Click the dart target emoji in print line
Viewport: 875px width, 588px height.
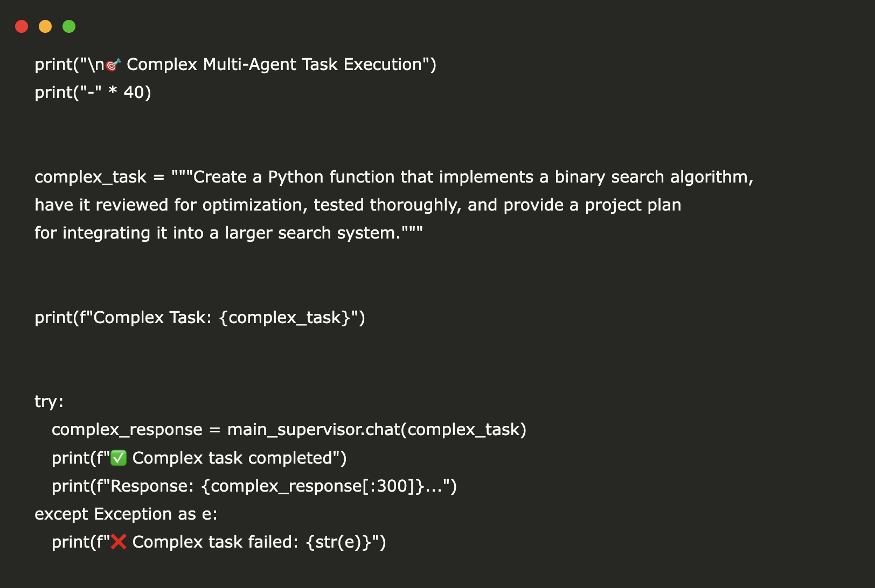click(x=113, y=65)
